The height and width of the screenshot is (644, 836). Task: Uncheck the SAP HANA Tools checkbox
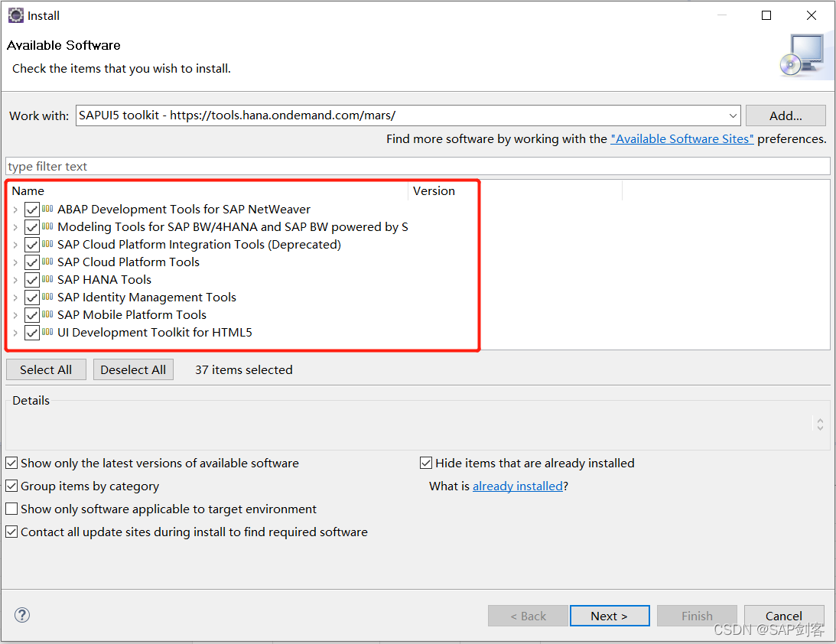pyautogui.click(x=32, y=280)
